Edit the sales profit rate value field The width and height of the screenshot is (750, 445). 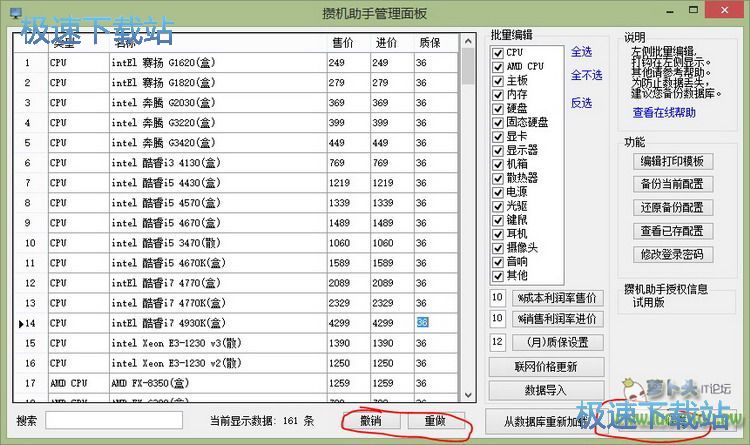(x=497, y=319)
